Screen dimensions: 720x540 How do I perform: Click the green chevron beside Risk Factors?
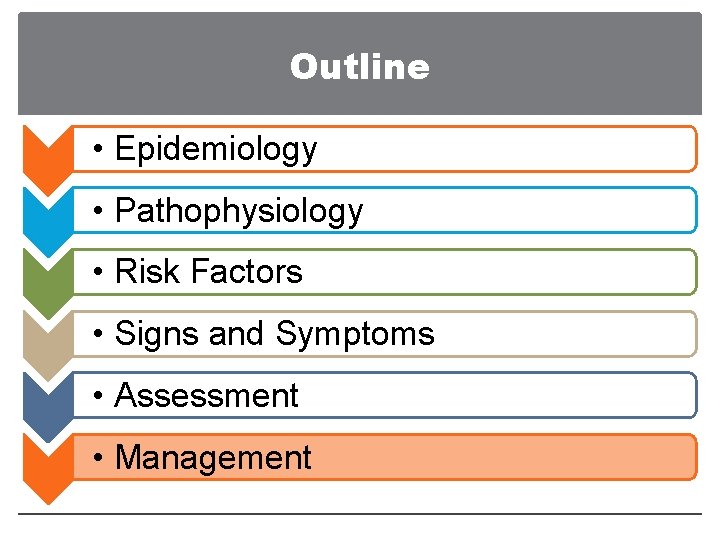[x=46, y=274]
